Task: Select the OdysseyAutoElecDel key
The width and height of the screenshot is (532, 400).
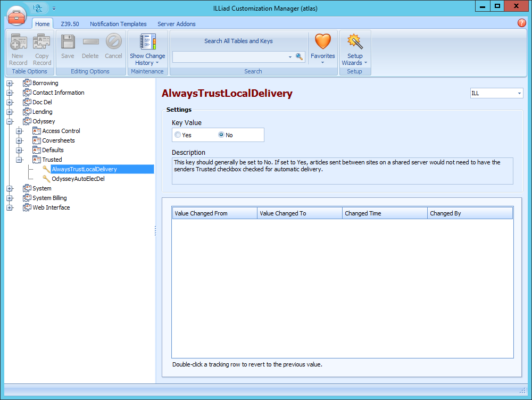Action: (x=78, y=179)
